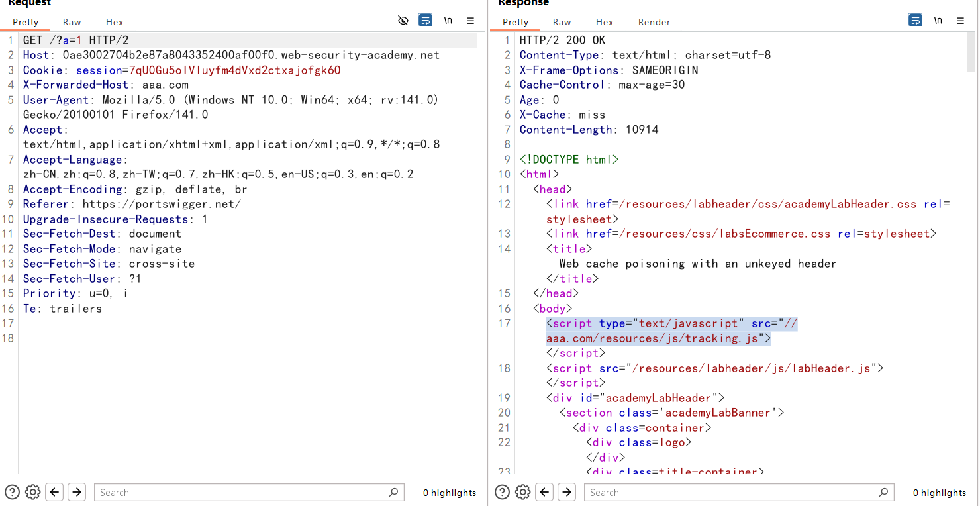The width and height of the screenshot is (980, 506).
Task: Open the Render tab in Response
Action: tap(654, 22)
